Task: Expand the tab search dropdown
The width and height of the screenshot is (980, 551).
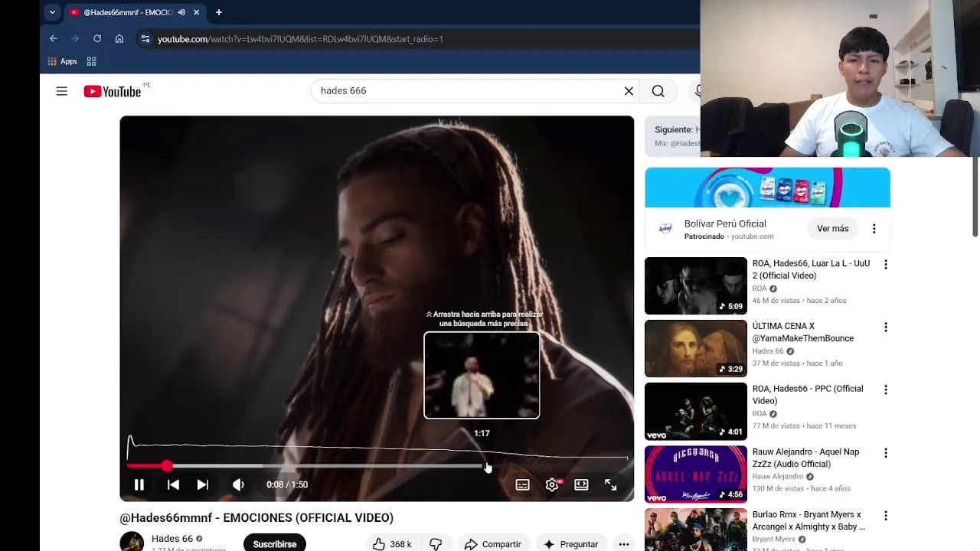Action: [52, 12]
